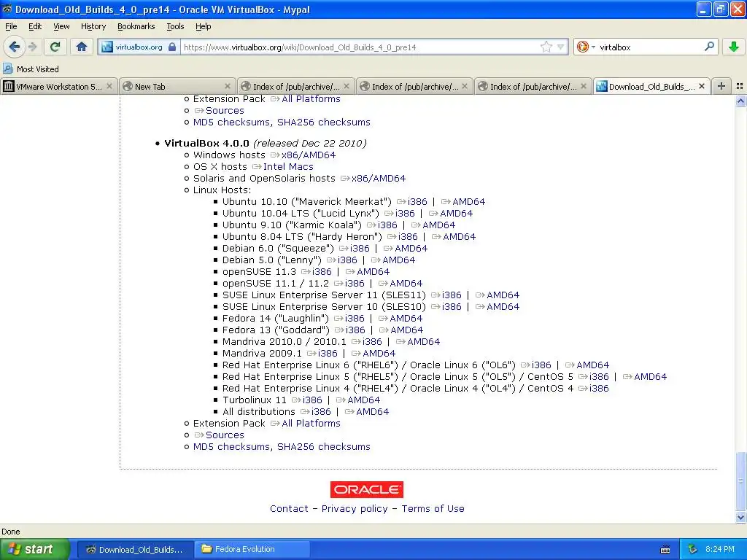Open the History menu
This screenshot has height=560, width=747.
point(93,26)
